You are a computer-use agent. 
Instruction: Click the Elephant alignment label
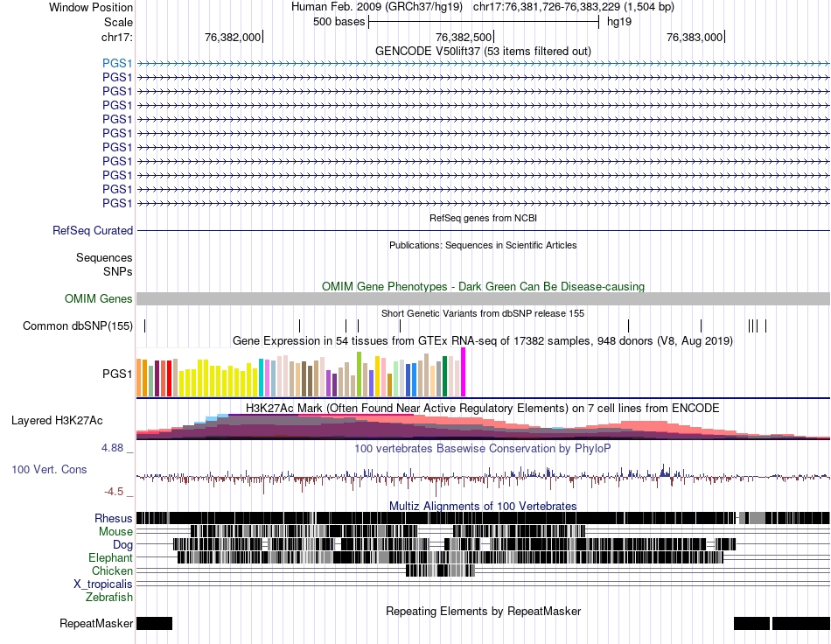point(110,557)
